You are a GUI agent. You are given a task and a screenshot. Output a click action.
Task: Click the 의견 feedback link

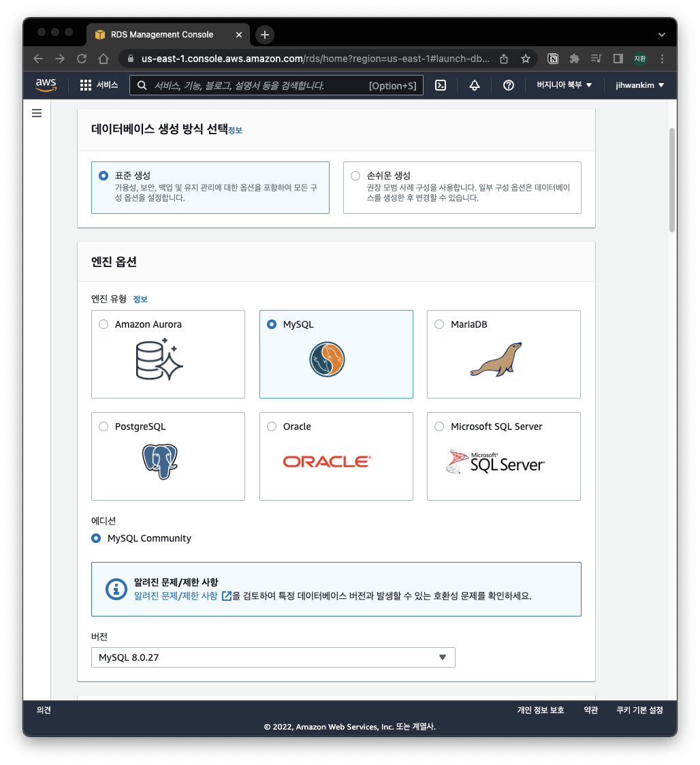tap(44, 711)
